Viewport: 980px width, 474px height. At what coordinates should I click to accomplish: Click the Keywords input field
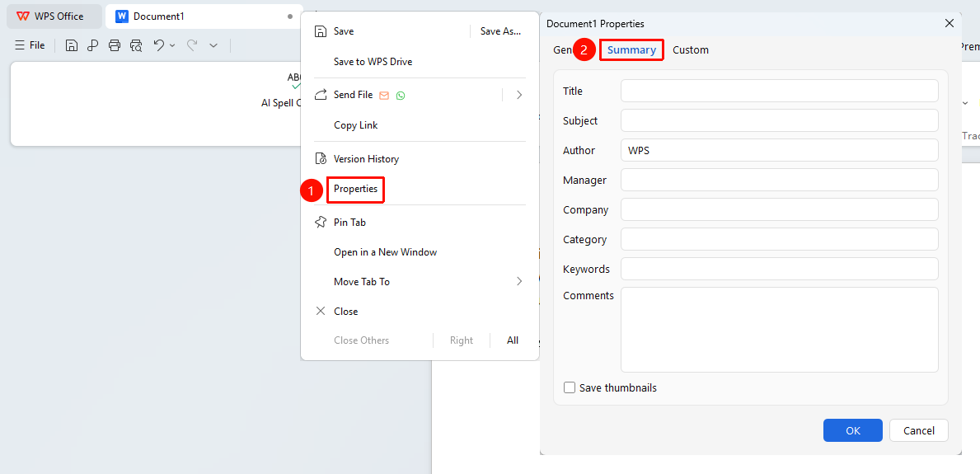(780, 269)
